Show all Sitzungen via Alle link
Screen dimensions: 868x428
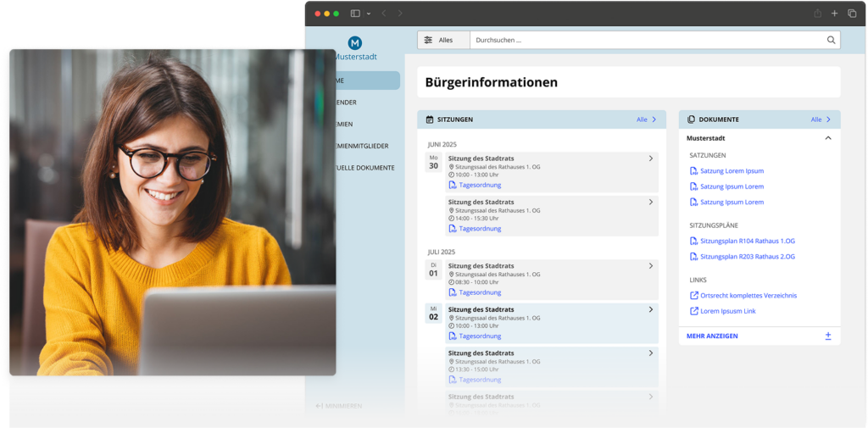646,120
